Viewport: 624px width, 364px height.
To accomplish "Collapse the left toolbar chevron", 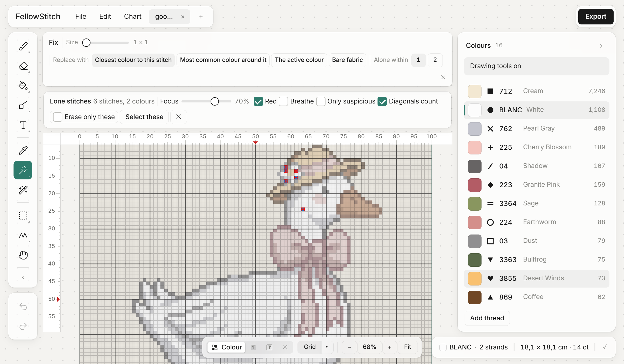I will tap(23, 277).
